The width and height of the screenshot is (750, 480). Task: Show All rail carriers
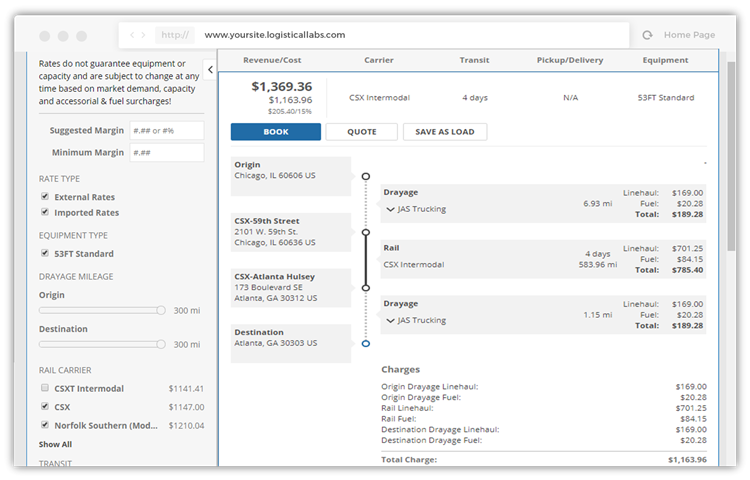[55, 444]
